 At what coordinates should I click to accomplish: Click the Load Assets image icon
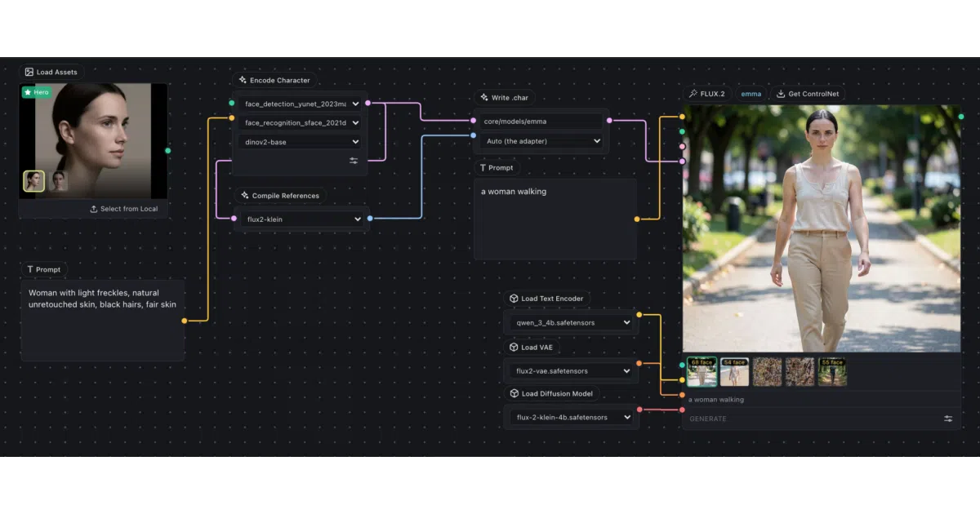coord(29,72)
